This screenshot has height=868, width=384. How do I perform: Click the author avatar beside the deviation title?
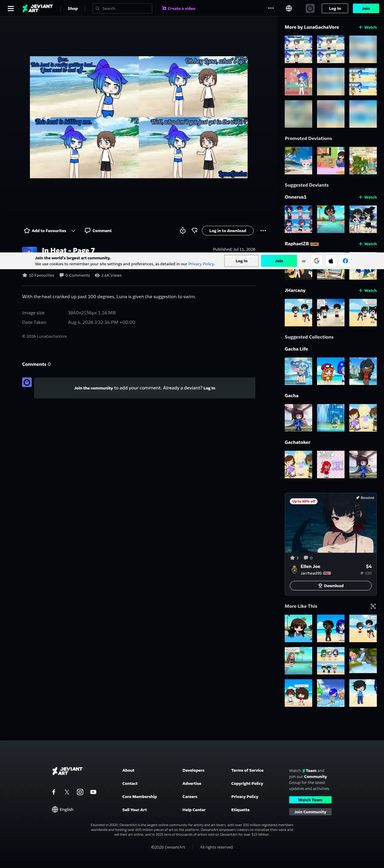[30, 250]
